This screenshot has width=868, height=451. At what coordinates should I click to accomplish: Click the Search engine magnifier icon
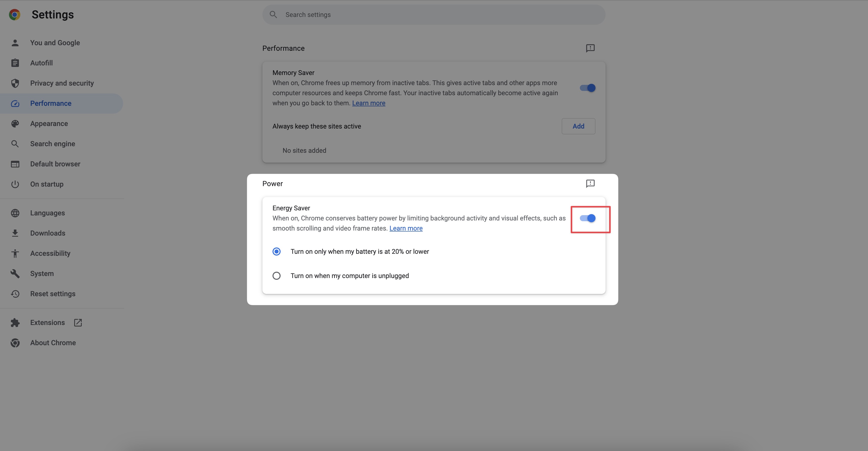point(15,144)
